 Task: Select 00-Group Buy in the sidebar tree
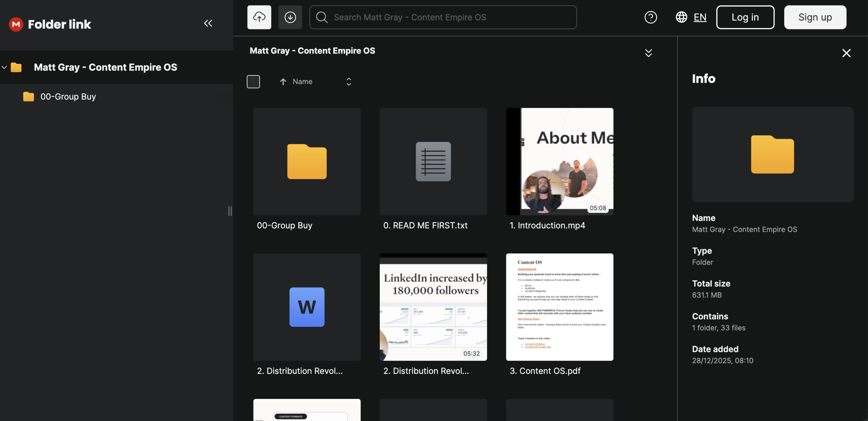pos(68,97)
